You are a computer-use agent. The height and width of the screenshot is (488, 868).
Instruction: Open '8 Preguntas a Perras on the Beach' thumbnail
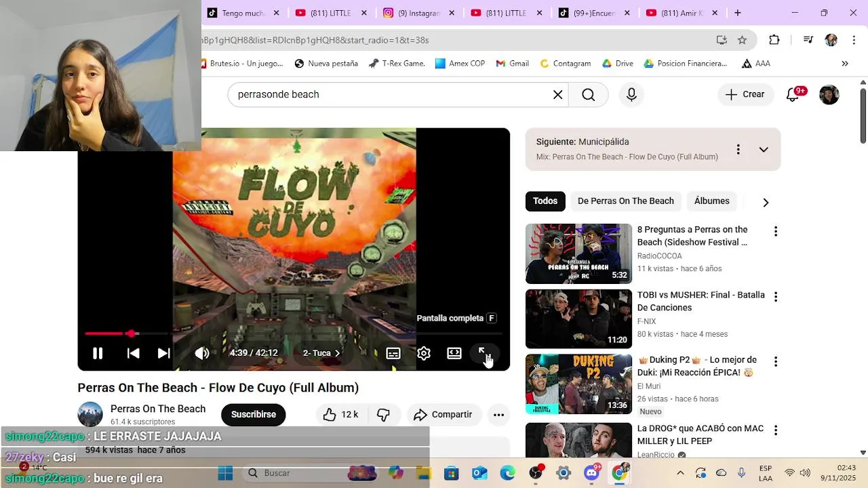point(578,253)
